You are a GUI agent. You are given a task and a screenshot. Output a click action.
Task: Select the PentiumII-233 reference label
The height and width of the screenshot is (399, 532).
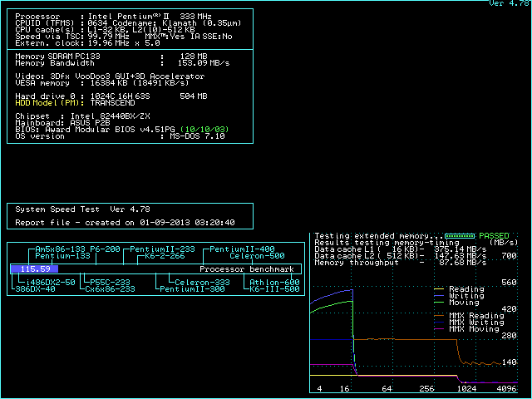click(x=163, y=249)
